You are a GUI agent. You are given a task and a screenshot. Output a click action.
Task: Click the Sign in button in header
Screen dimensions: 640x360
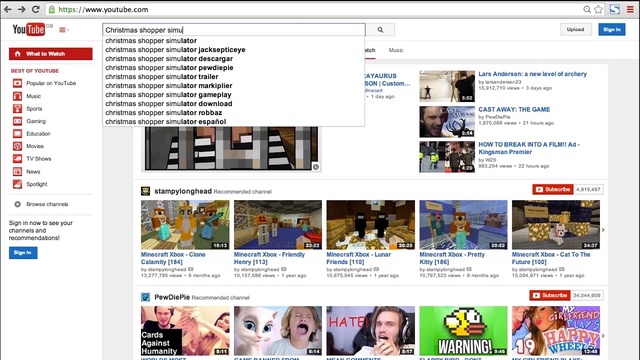point(612,29)
